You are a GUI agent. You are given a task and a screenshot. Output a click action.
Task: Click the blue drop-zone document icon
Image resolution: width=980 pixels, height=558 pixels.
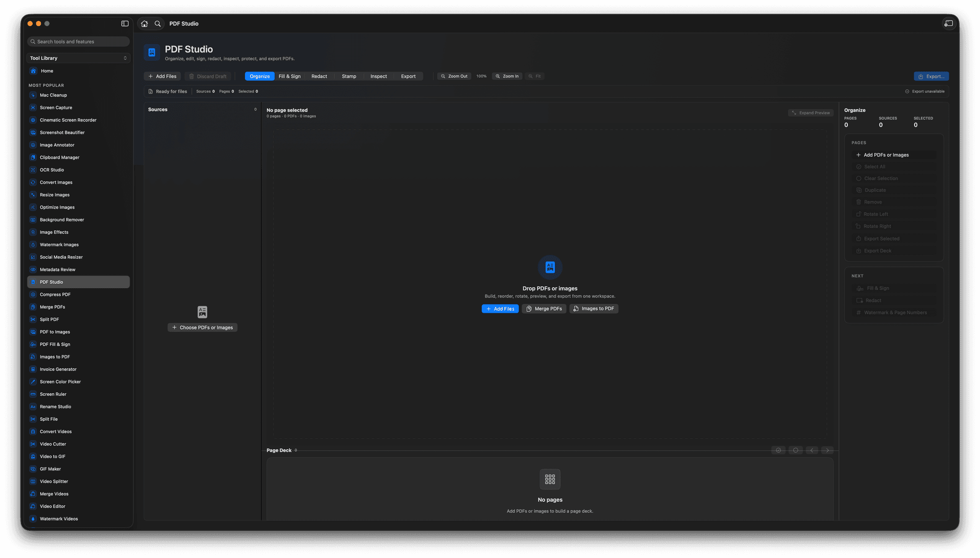tap(550, 267)
